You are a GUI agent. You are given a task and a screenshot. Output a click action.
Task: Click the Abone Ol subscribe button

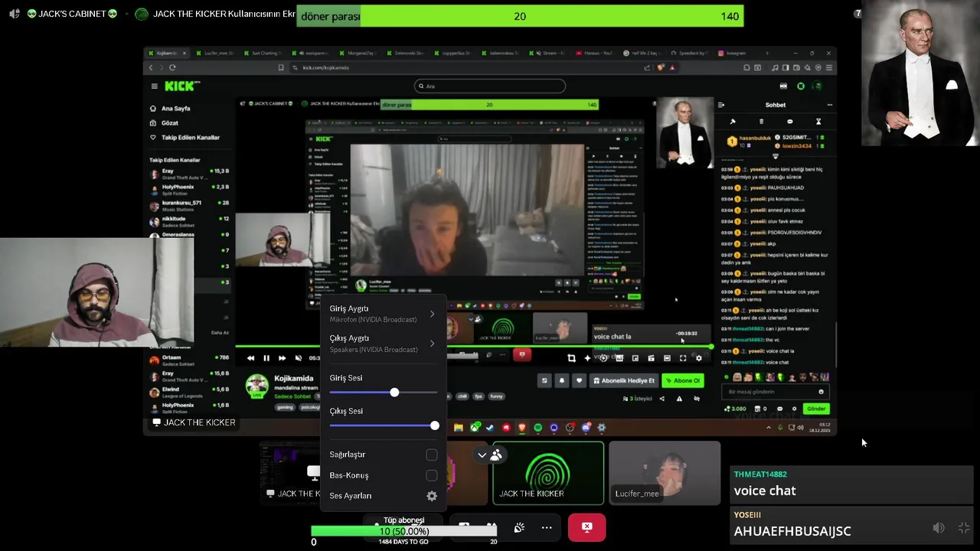pyautogui.click(x=683, y=380)
